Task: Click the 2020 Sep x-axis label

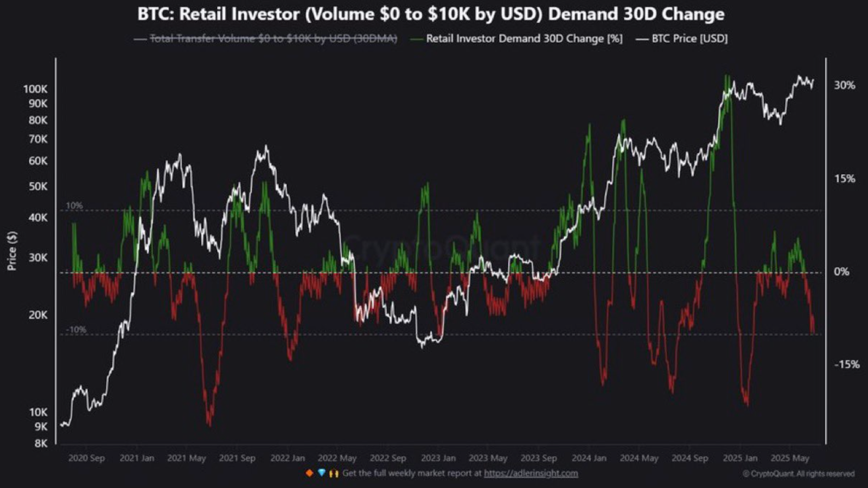Action: coord(86,458)
